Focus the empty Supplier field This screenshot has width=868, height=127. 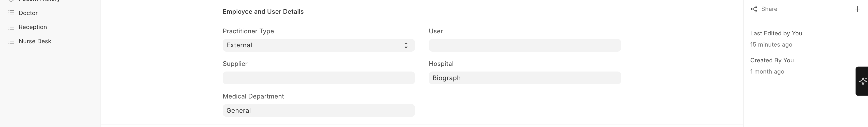tap(318, 78)
